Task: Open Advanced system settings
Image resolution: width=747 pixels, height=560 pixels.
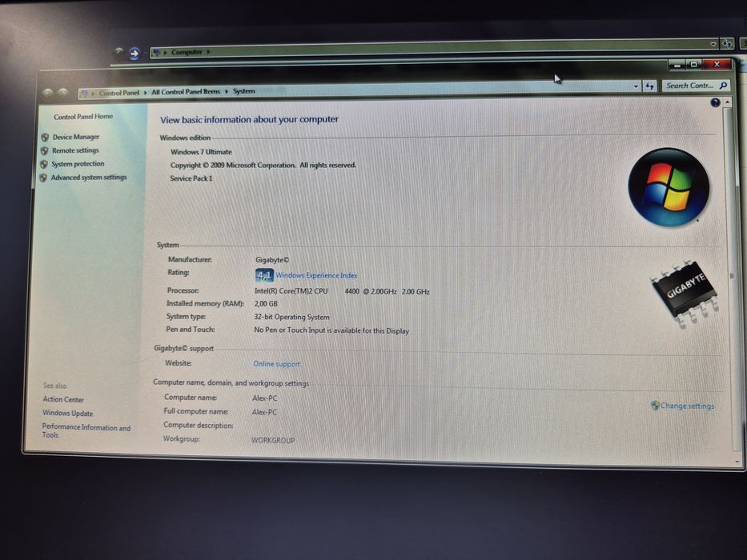Action: pos(89,177)
